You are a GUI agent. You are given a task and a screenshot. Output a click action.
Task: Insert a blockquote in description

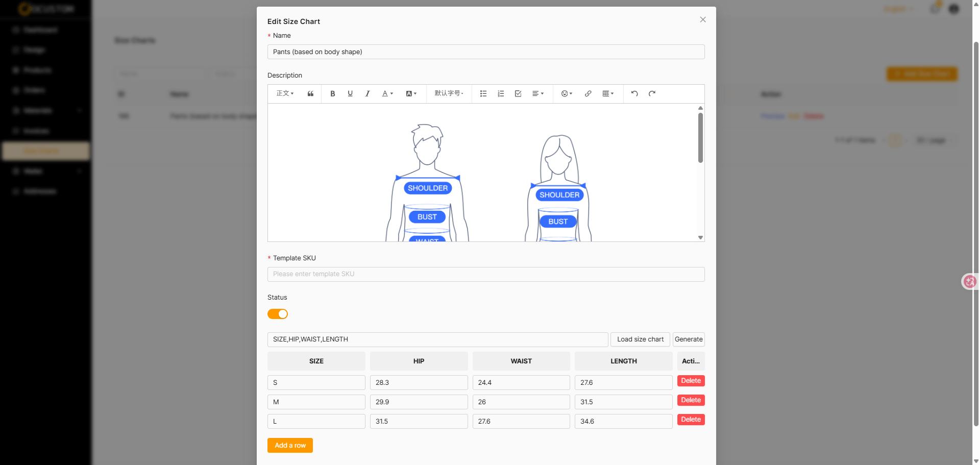(x=310, y=94)
